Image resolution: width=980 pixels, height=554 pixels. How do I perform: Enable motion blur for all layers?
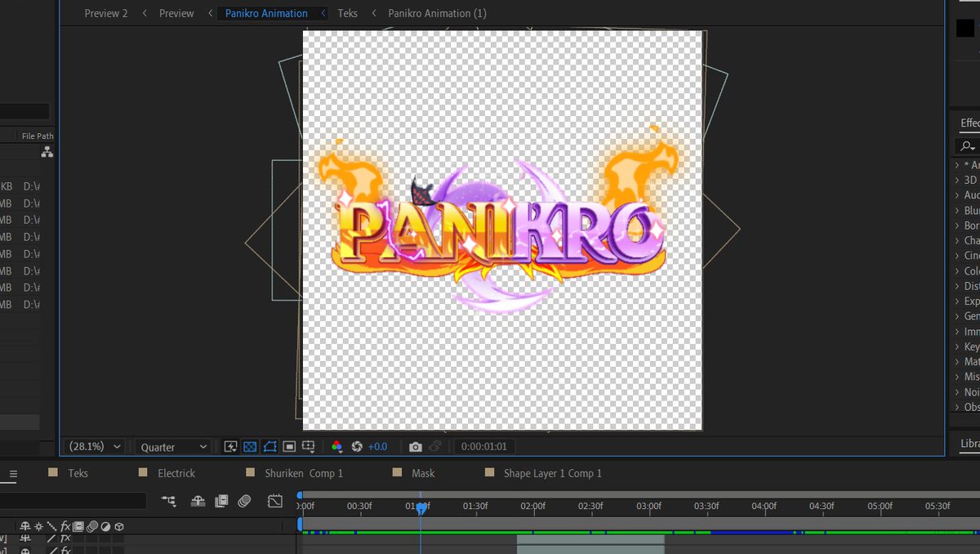tap(243, 501)
